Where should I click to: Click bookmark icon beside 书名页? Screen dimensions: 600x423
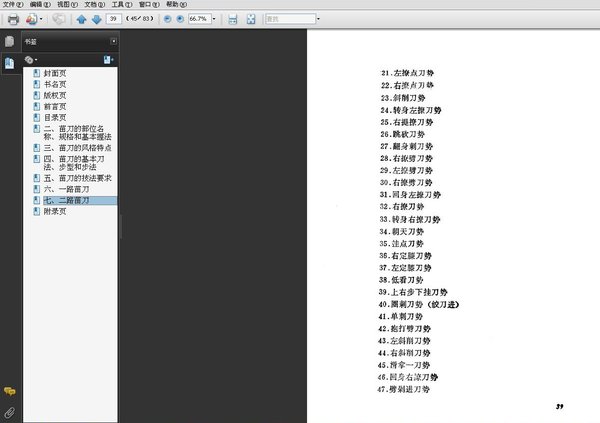36,84
